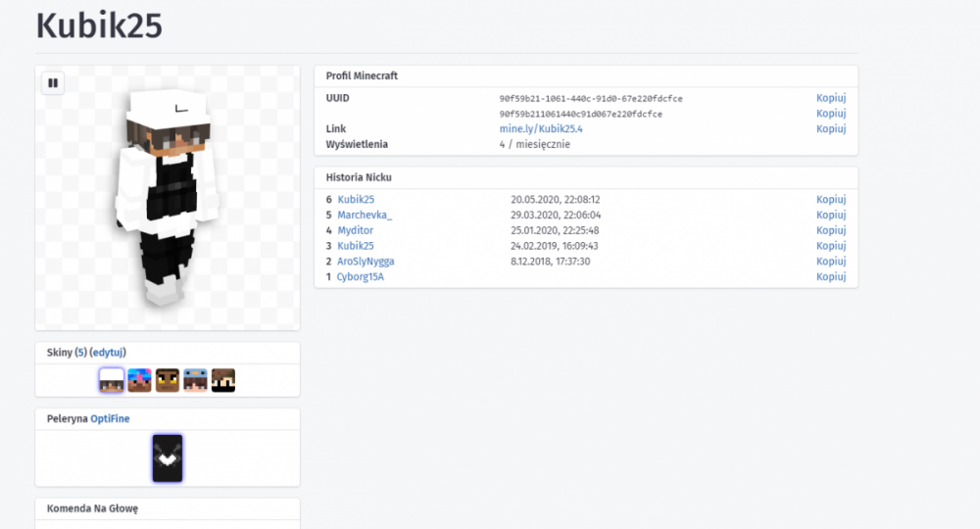Open Marchevka_ in nick history

365,215
